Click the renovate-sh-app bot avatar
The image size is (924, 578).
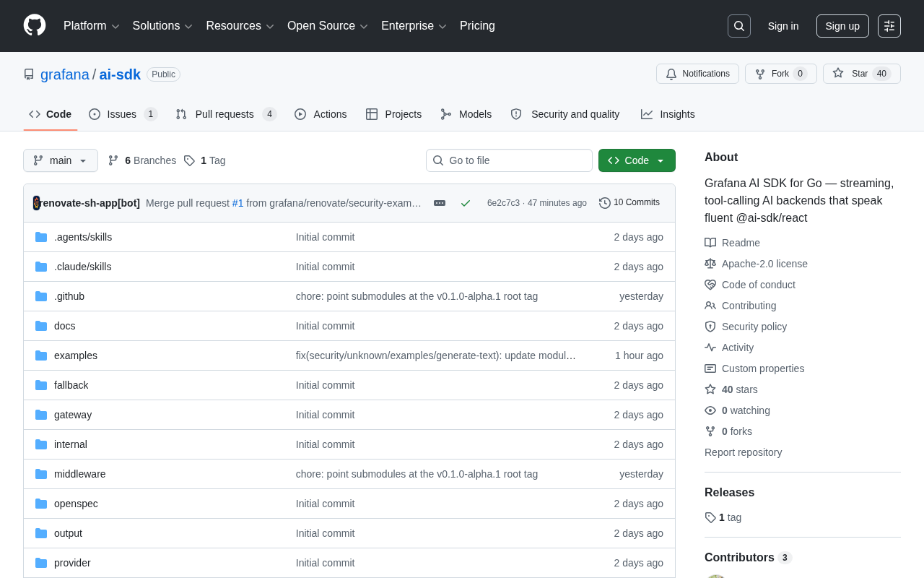pyautogui.click(x=37, y=203)
